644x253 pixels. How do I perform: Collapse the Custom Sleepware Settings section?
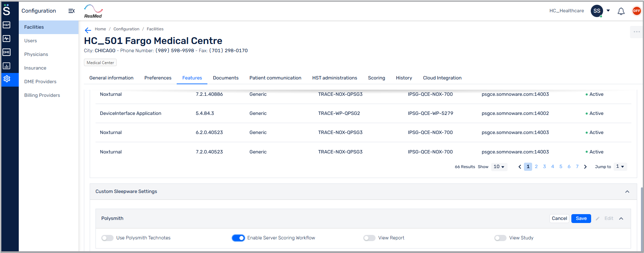tap(627, 192)
